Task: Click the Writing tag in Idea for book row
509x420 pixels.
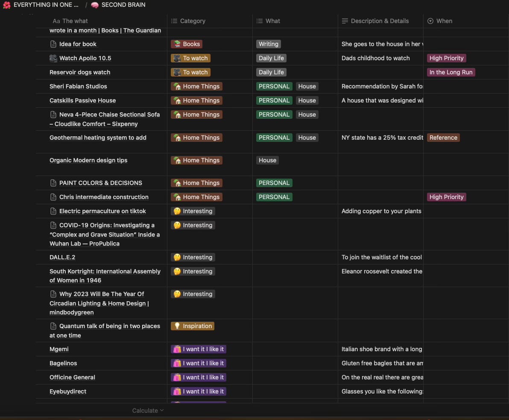Action: tap(269, 44)
